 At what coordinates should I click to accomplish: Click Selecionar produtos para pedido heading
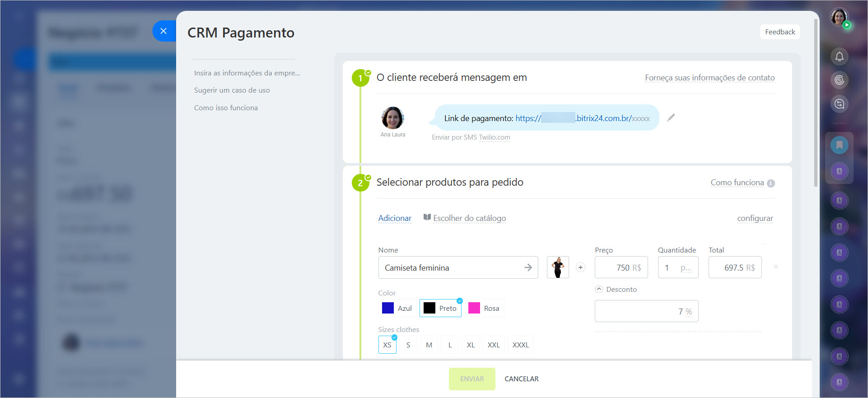point(450,182)
